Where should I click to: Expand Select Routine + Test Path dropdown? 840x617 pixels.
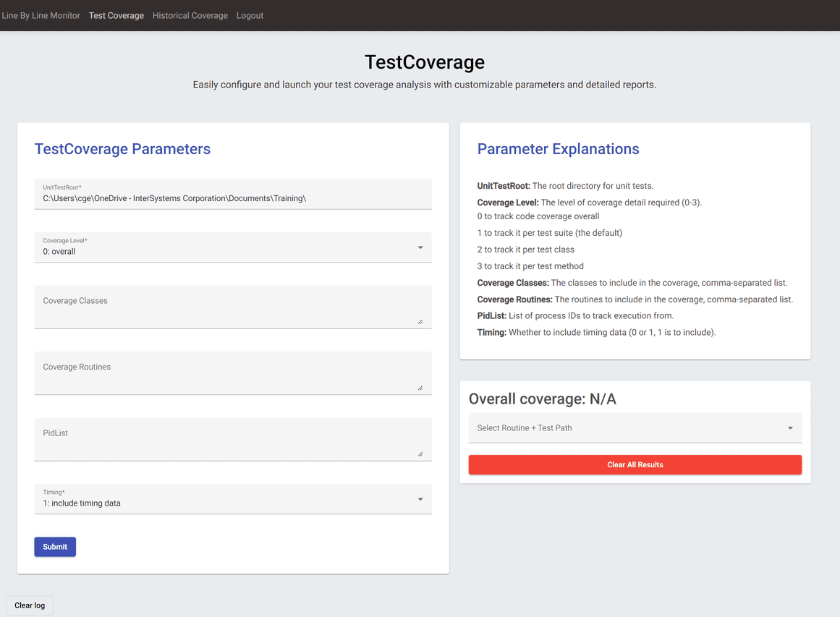coord(635,428)
